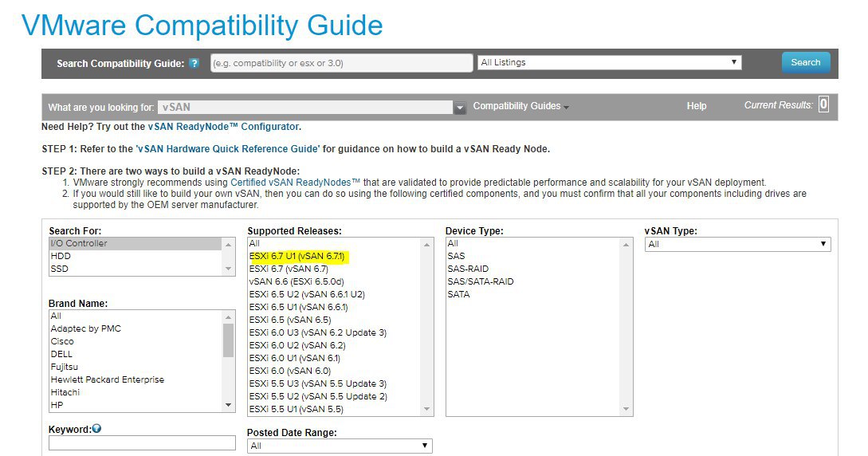The image size is (868, 456).
Task: Select Adaptec by PMC brand
Action: [x=135, y=328]
